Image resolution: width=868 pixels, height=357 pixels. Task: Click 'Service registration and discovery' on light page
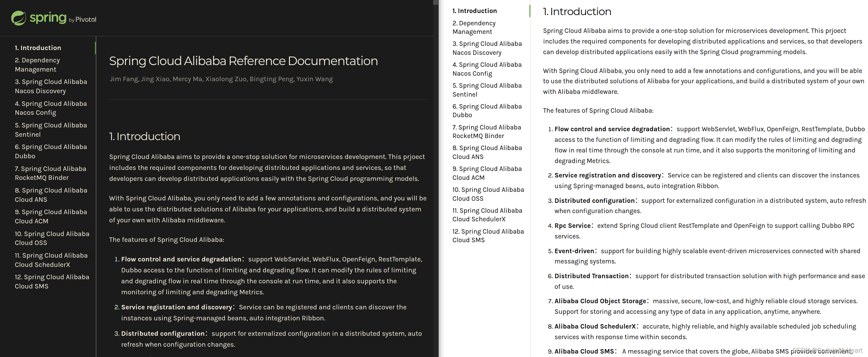coord(608,175)
